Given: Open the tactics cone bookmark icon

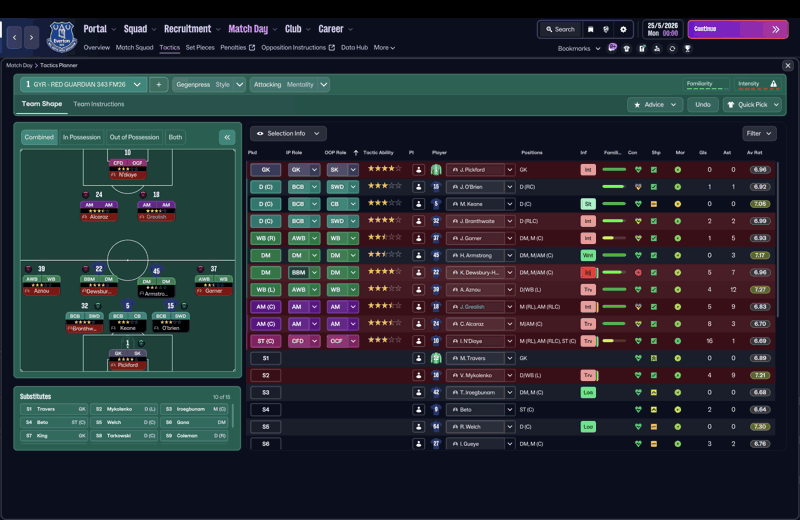Looking at the screenshot, I should click(x=657, y=48).
